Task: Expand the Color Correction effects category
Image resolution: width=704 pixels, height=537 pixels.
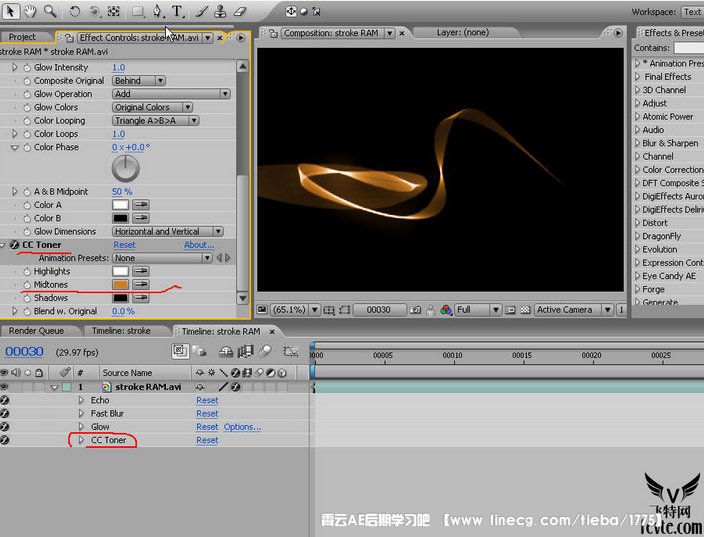Action: [x=638, y=170]
